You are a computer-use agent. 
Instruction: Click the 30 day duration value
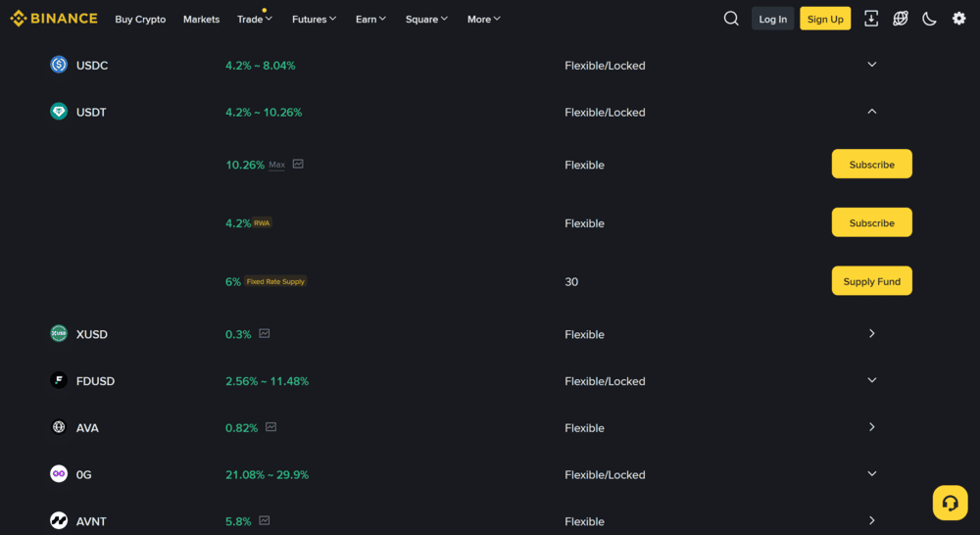pyautogui.click(x=571, y=282)
